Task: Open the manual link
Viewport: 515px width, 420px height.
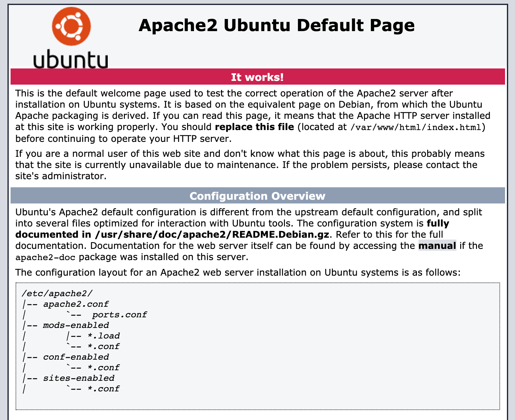Action: (x=437, y=245)
